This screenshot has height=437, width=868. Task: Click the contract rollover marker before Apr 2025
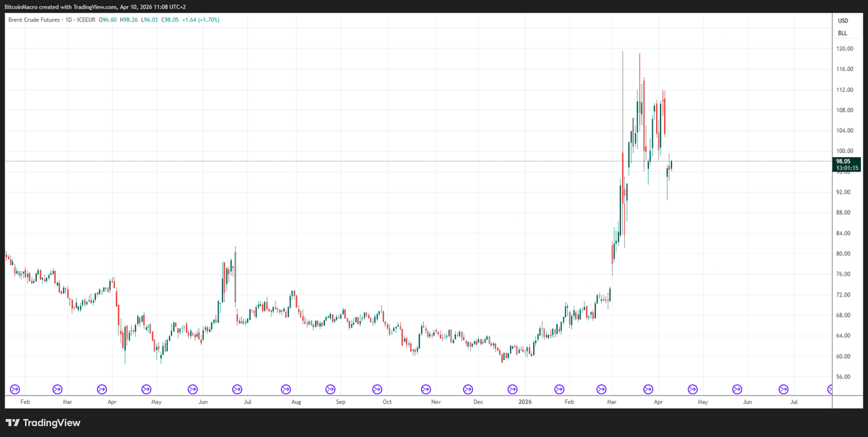(x=101, y=389)
